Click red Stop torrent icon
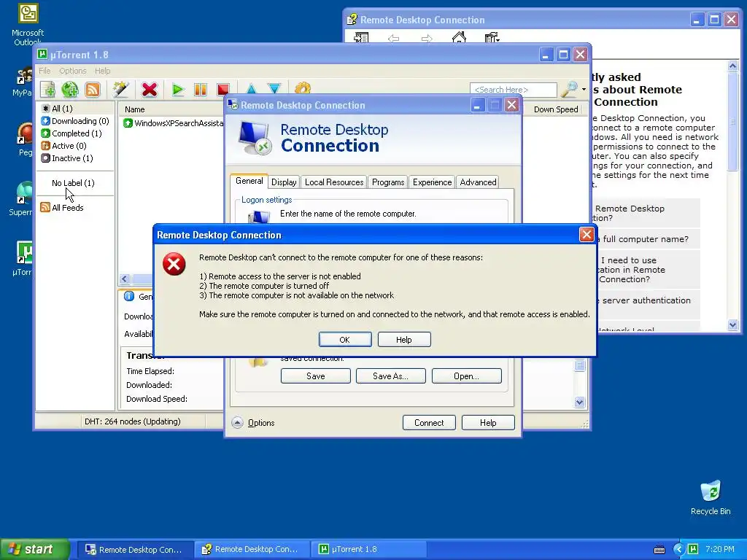Image resolution: width=747 pixels, height=560 pixels. click(x=223, y=89)
